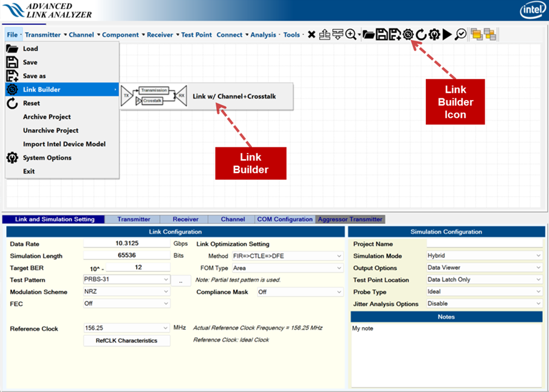Click the System Options wrench-gear toolbar icon
549x392 pixels.
click(x=434, y=35)
